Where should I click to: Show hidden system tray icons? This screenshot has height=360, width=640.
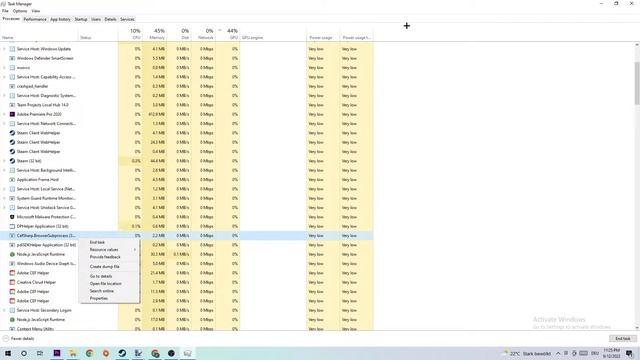[558, 353]
